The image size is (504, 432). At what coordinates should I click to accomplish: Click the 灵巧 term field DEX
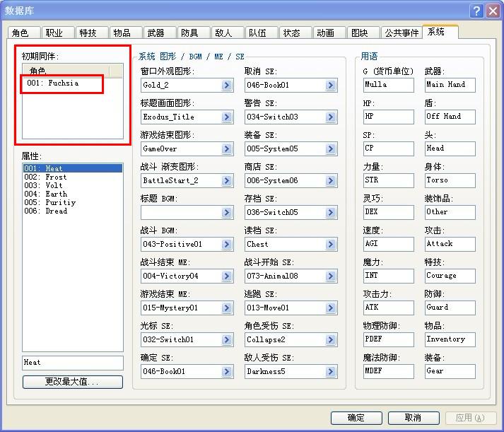[389, 212]
